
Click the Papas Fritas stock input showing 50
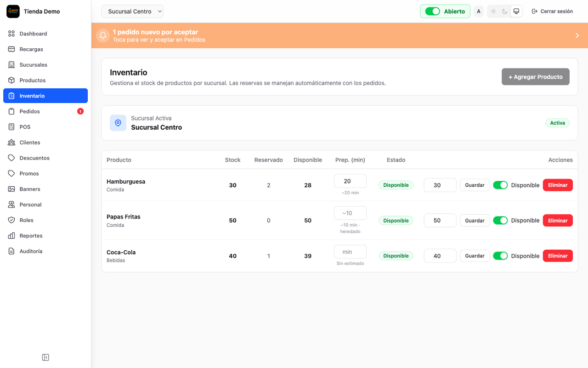pos(440,220)
